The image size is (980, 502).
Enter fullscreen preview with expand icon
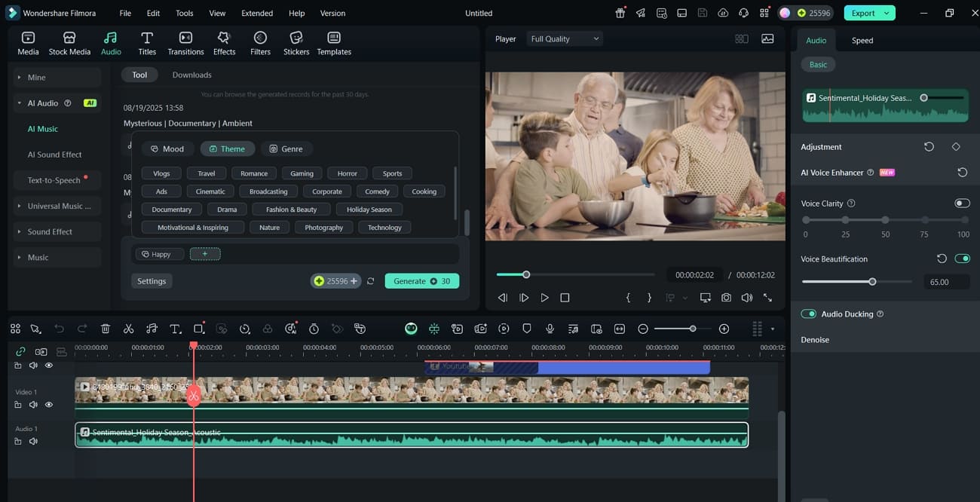point(767,298)
